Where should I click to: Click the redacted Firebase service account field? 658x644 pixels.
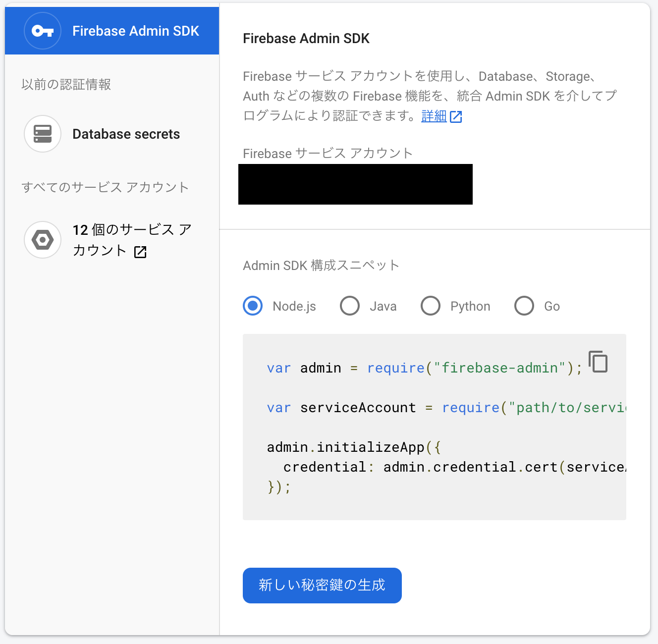(x=356, y=184)
